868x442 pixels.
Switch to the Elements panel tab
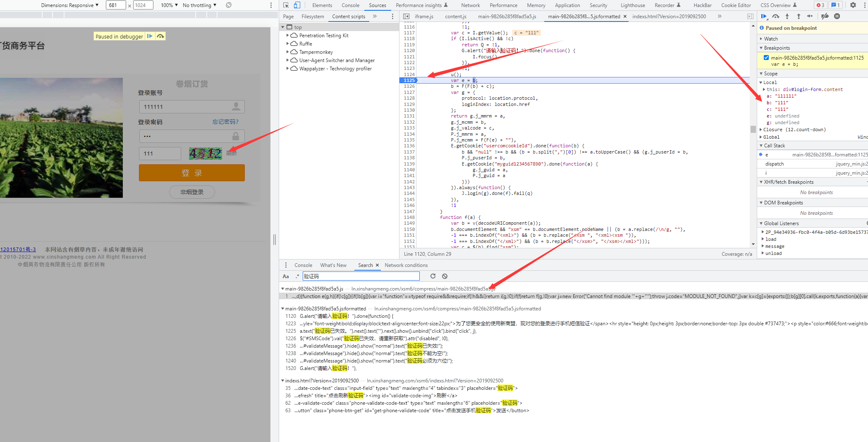pos(322,5)
